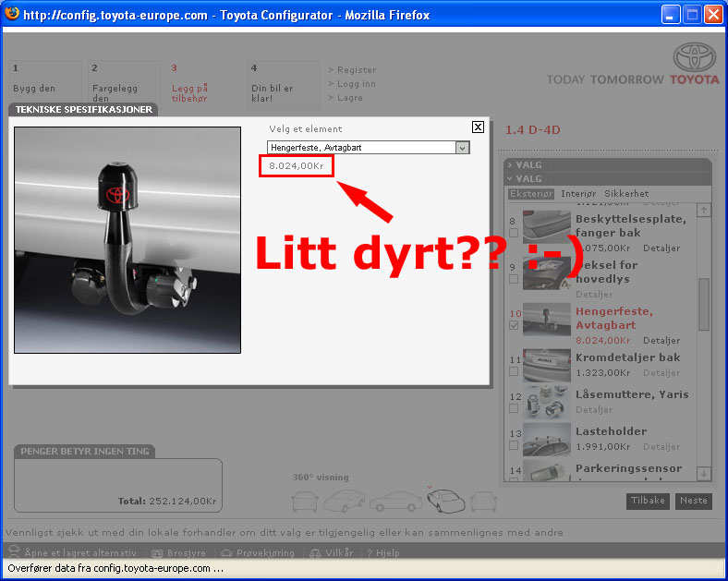Open Detaljer for Låsemuttere, Yaris

click(594, 410)
